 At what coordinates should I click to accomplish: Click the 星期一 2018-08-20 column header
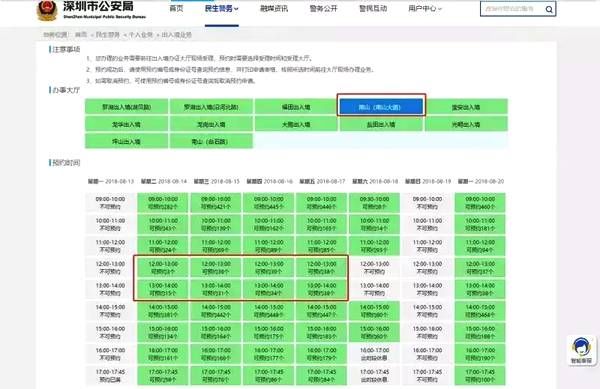pos(481,181)
